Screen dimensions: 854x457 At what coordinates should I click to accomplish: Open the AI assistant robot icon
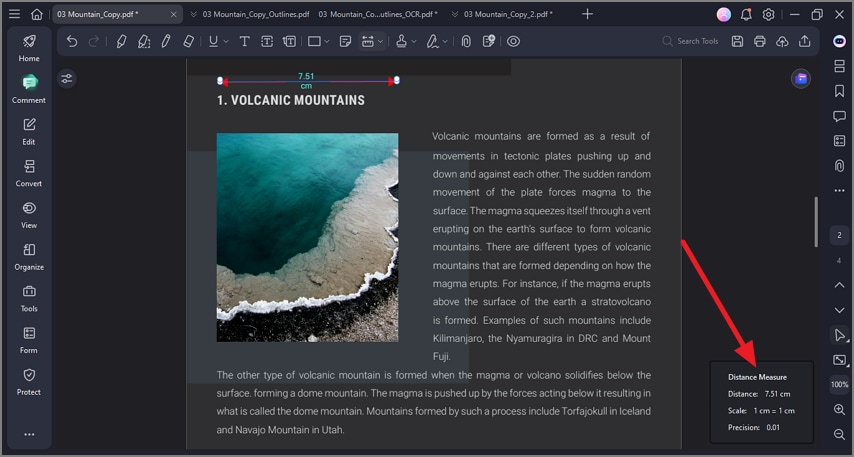coord(839,41)
